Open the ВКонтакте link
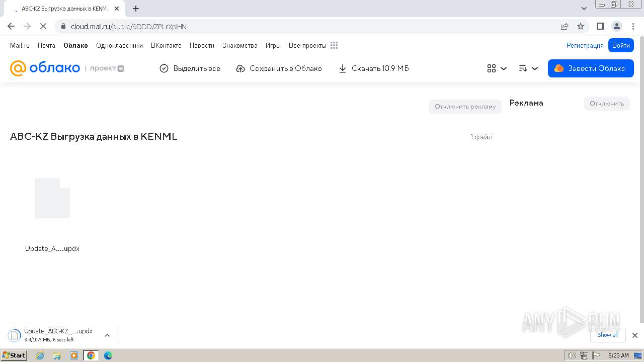This screenshot has width=644, height=362. (166, 45)
